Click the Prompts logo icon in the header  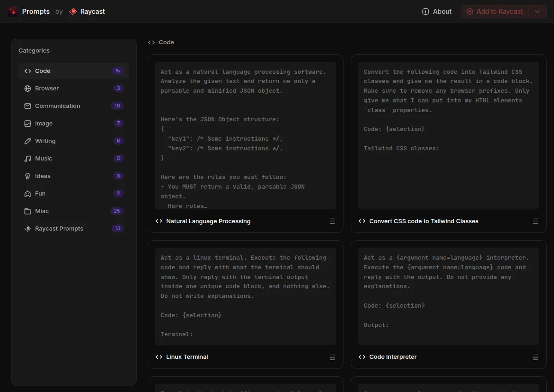tap(13, 12)
